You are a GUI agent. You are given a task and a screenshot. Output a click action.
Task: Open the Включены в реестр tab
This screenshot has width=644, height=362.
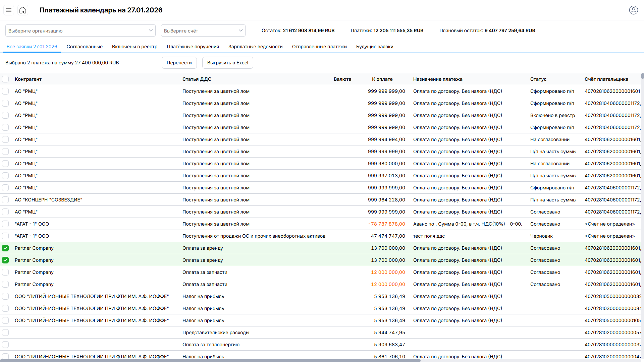[135, 47]
